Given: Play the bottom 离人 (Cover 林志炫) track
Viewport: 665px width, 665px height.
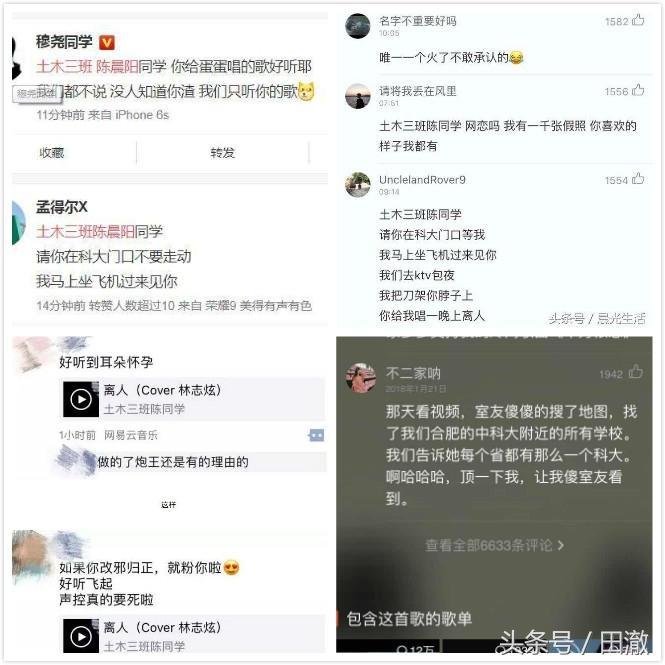Looking at the screenshot, I should 81,636.
